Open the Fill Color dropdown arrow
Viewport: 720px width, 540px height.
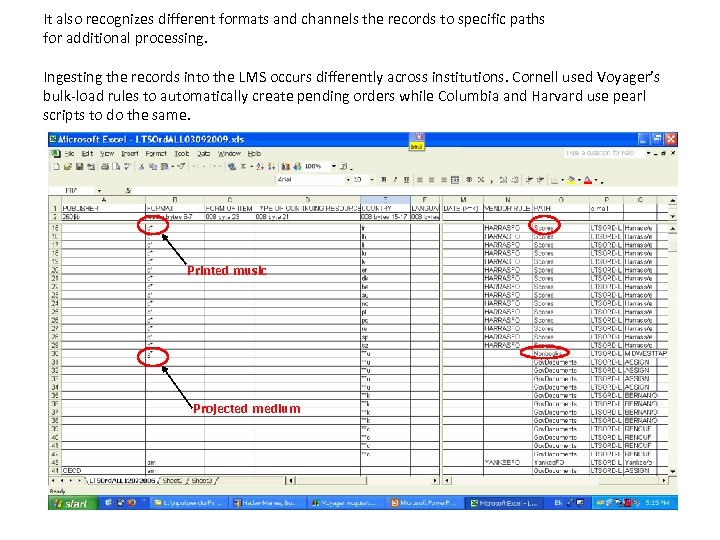(579, 180)
